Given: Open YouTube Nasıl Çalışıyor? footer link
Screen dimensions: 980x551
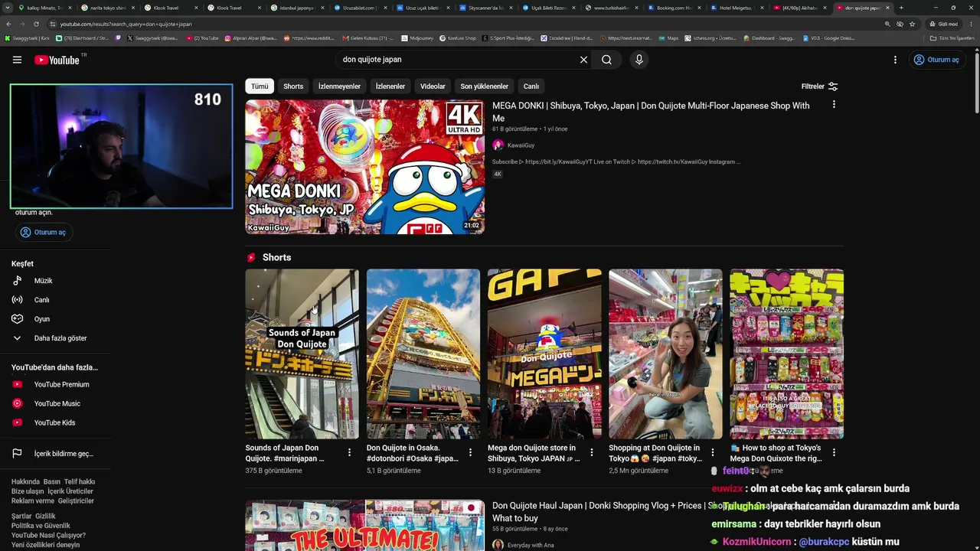Looking at the screenshot, I should pyautogui.click(x=48, y=535).
